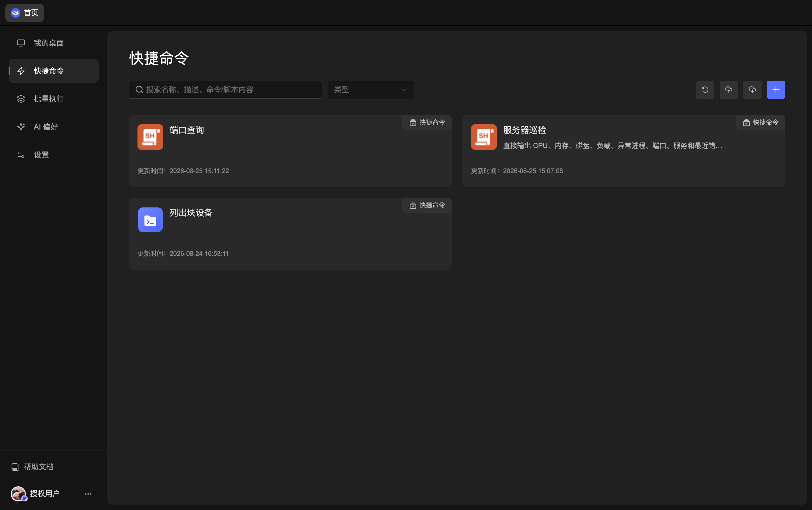
Task: Click the terminal folder icon of 列出块设备
Action: 150,220
